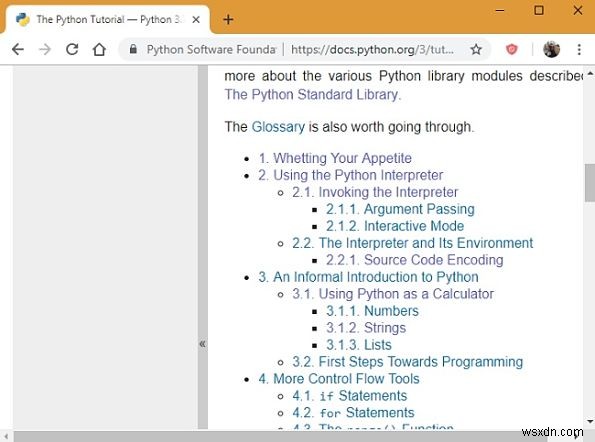
Task: Open the user profile avatar
Action: [551, 49]
